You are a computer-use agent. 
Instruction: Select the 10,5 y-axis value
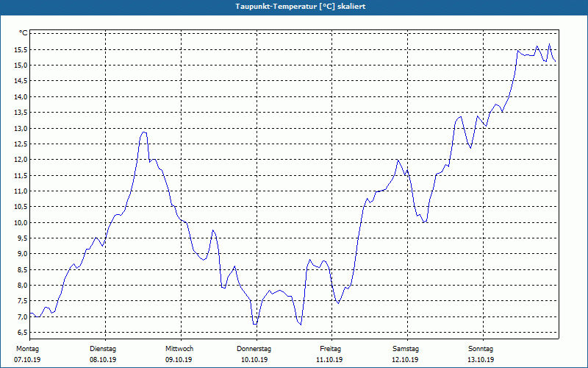[x=21, y=207]
